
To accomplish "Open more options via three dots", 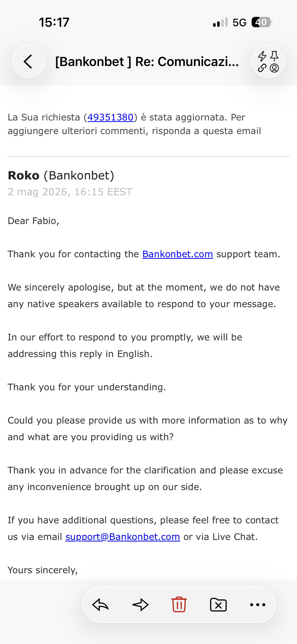I will 257,604.
